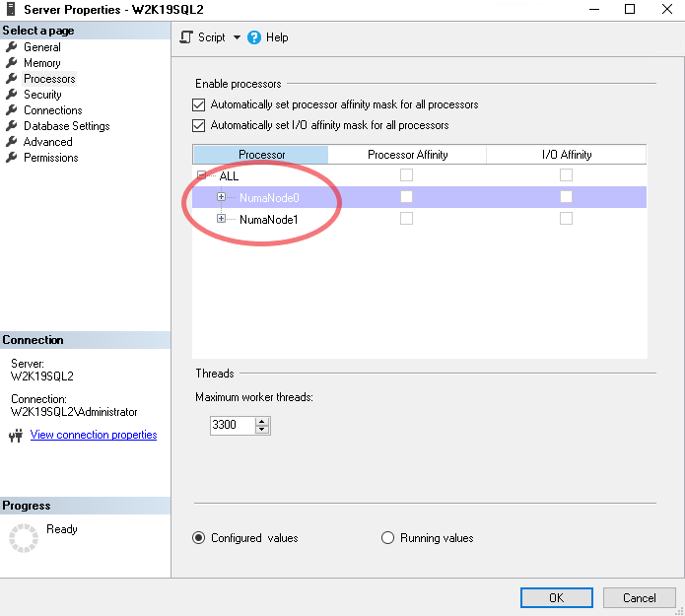Open the Database Settings page
Screen dimensions: 685x616
pyautogui.click(x=66, y=126)
